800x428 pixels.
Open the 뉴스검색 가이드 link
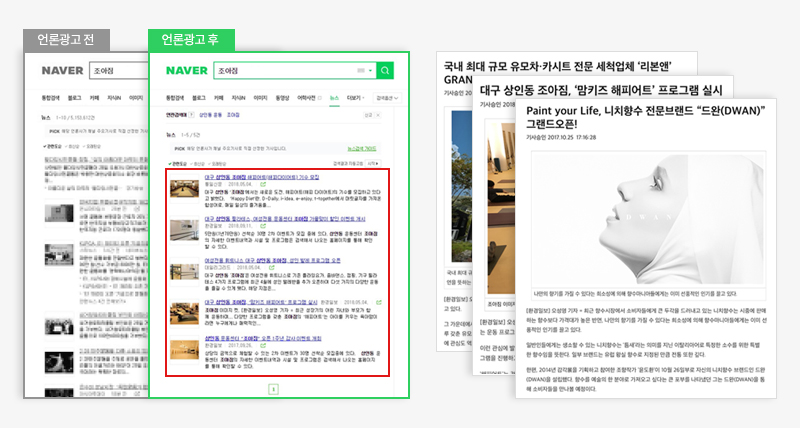tap(362, 148)
